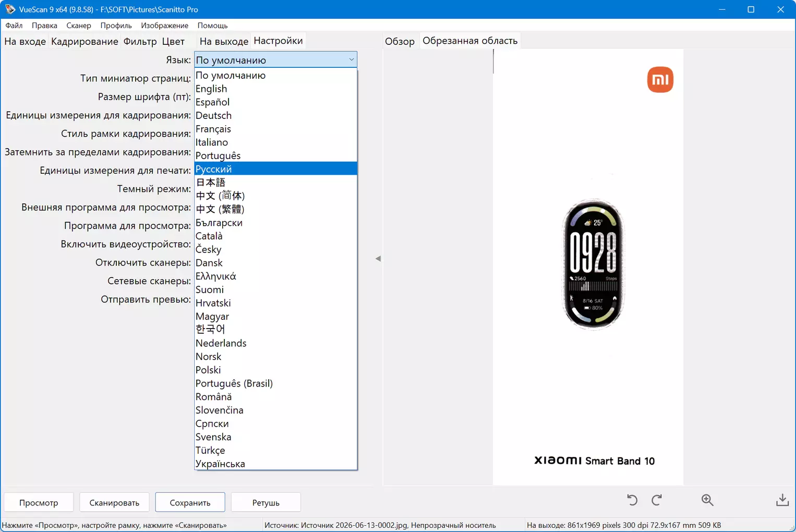Select По умолчанию in the language list

point(275,76)
